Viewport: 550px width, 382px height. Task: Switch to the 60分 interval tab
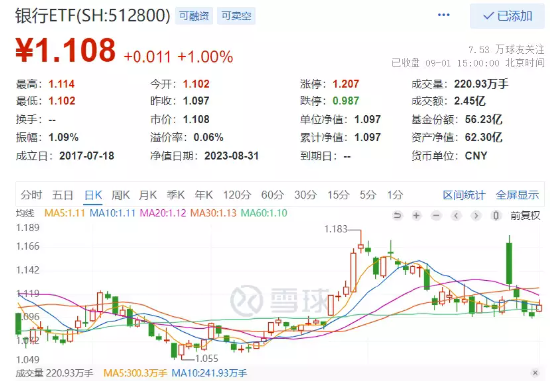272,195
